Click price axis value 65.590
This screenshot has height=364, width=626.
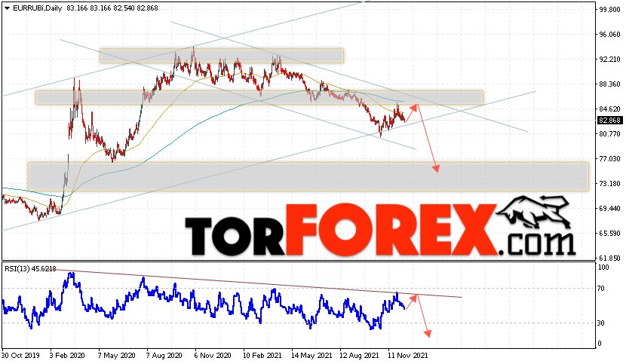609,234
